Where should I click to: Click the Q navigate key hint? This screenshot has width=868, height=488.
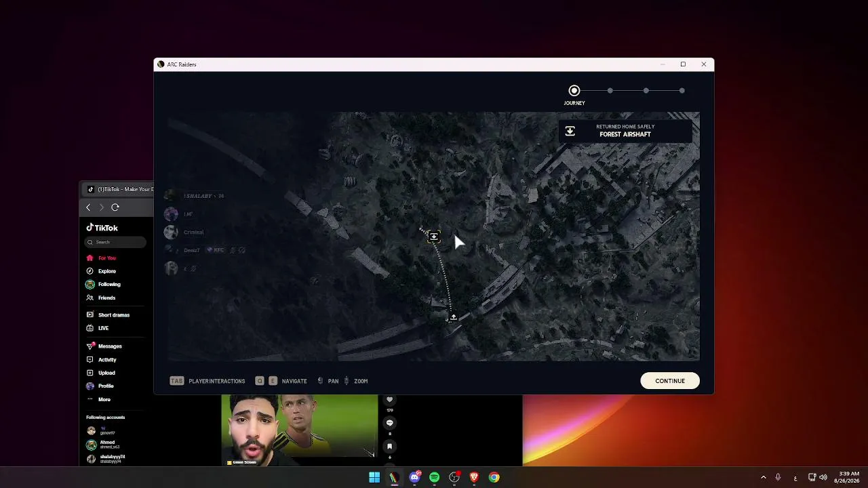260,381
